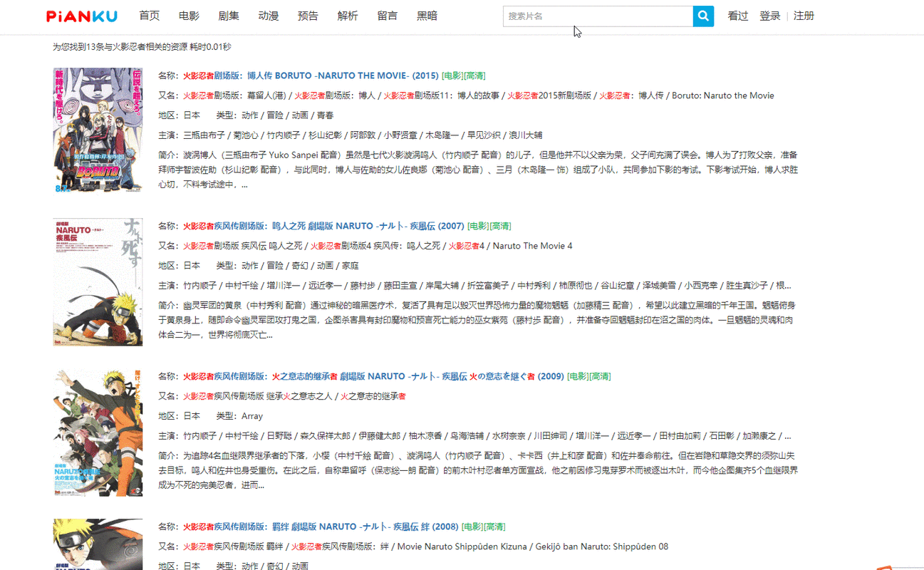Click genre text 动作 / 冒险 / 奇幻 / 动画 / 家庭
Viewport: 924px width, 570px height.
[x=300, y=266]
